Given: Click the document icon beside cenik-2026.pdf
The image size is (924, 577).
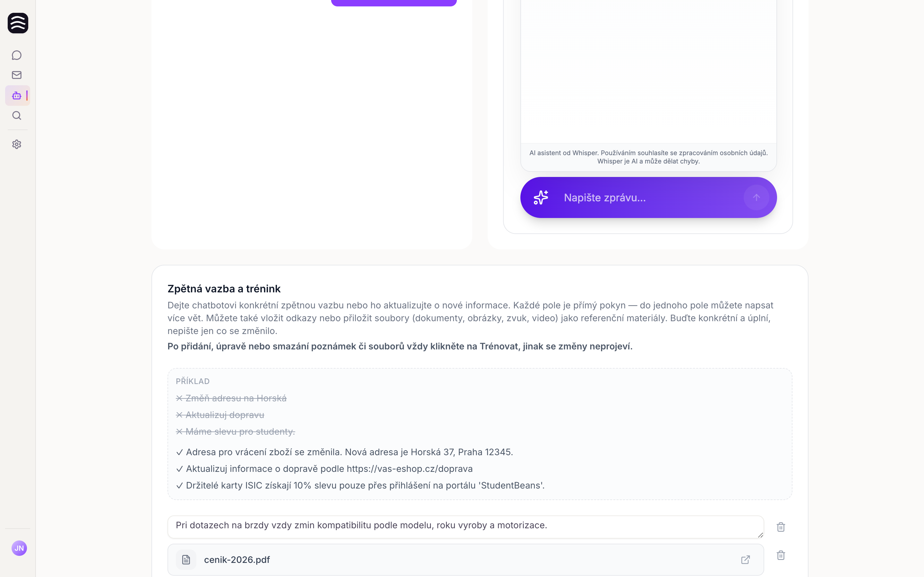Looking at the screenshot, I should [186, 560].
